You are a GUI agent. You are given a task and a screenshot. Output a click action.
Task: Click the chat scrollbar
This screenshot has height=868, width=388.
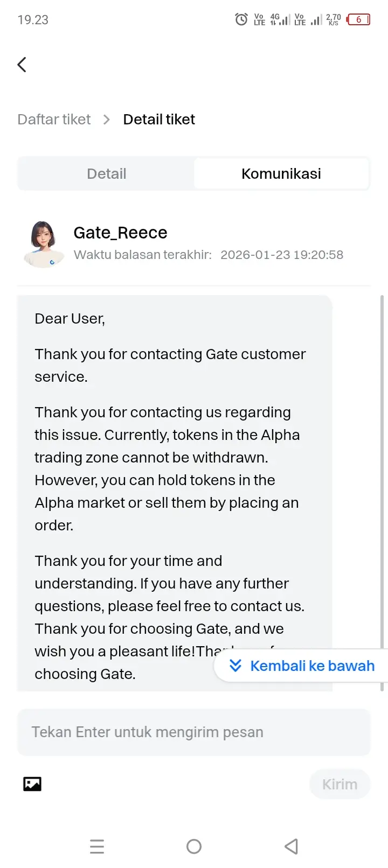click(382, 485)
